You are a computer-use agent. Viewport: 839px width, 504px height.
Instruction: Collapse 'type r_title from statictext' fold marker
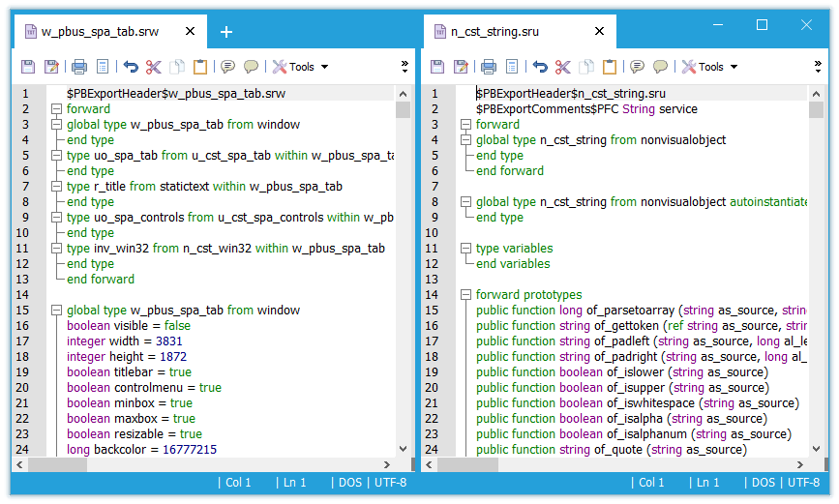tap(57, 187)
